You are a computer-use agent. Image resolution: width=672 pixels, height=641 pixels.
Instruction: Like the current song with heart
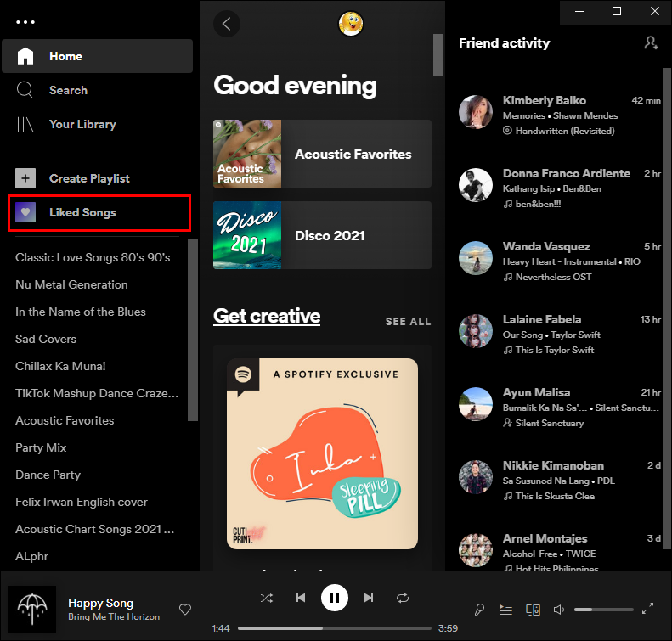185,610
